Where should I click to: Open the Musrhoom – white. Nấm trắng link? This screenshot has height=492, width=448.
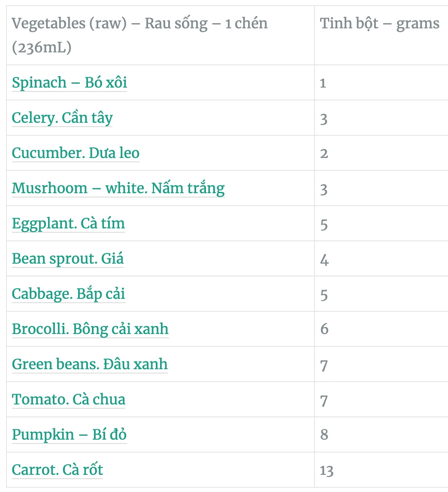(118, 188)
